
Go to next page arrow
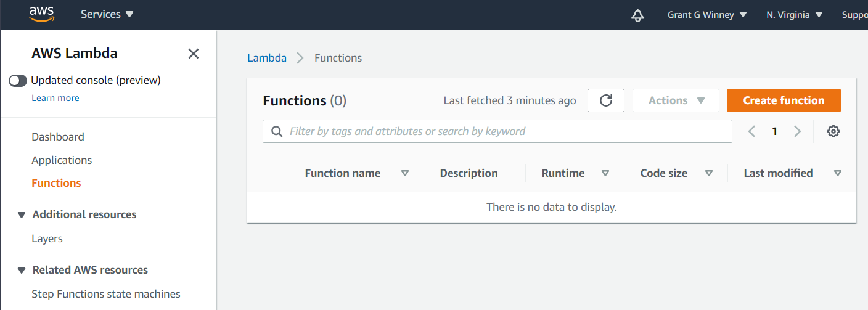pos(797,131)
